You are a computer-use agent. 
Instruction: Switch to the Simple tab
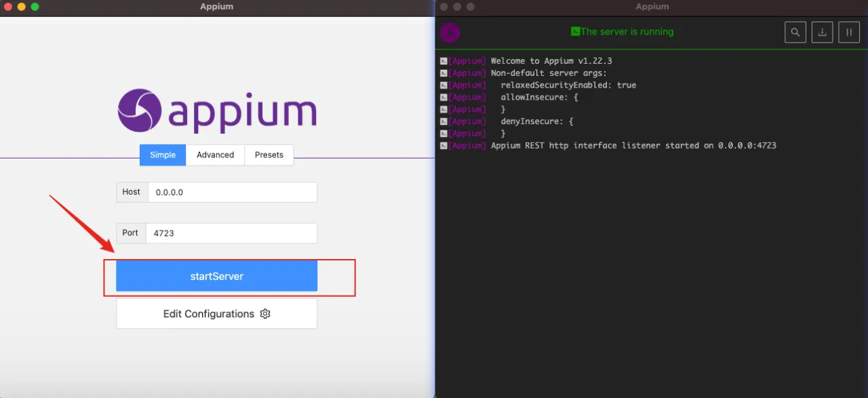pos(163,155)
